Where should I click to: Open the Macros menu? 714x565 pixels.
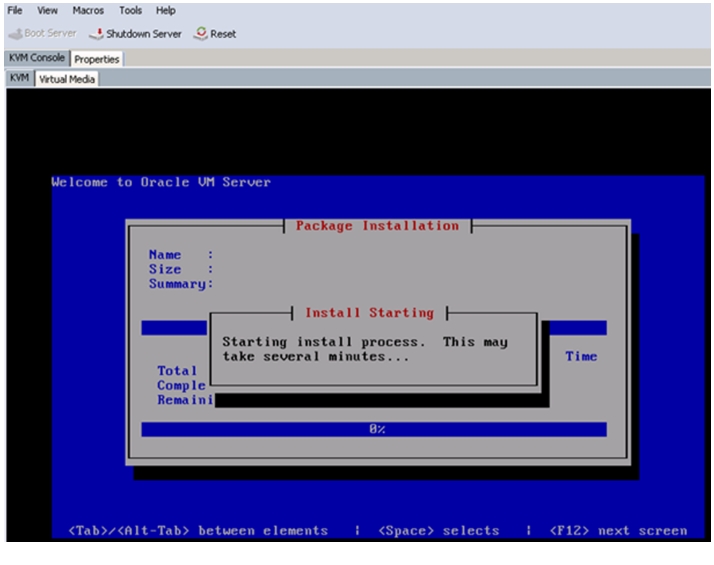[88, 10]
